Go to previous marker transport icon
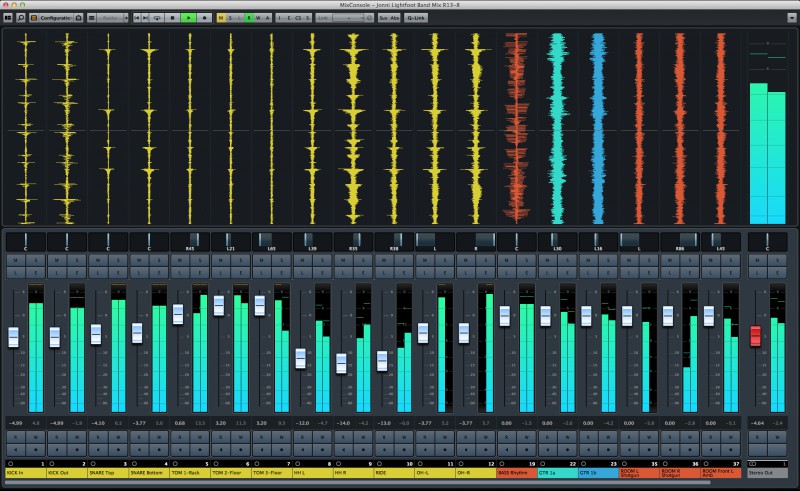The width and height of the screenshot is (800, 491). (137, 18)
